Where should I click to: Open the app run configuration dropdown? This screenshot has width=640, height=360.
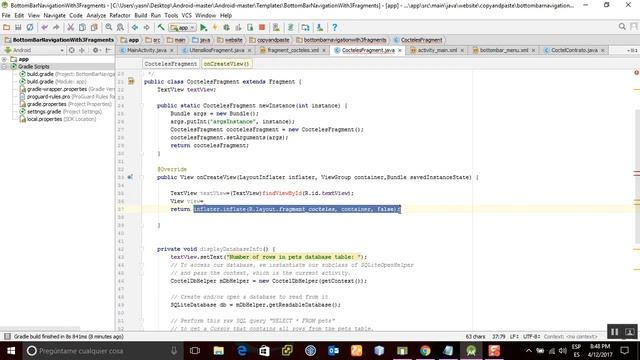[183, 28]
